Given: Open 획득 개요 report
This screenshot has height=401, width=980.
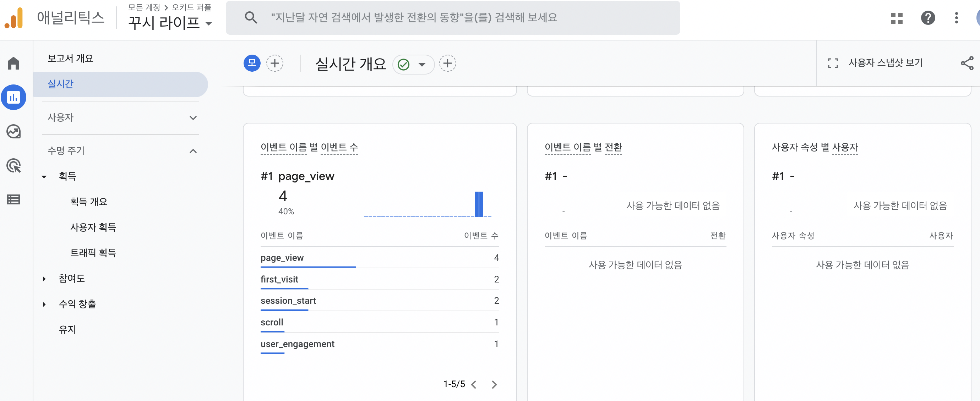Looking at the screenshot, I should [89, 202].
